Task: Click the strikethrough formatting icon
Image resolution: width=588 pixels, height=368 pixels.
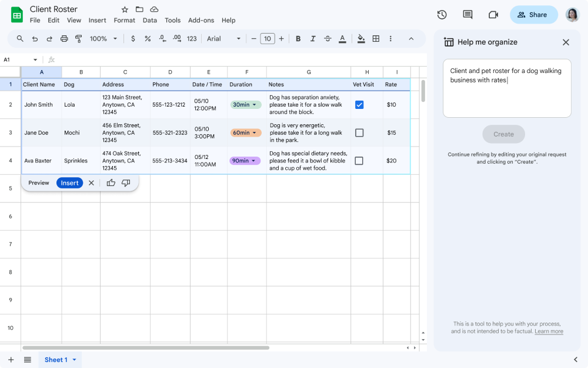Action: point(328,39)
